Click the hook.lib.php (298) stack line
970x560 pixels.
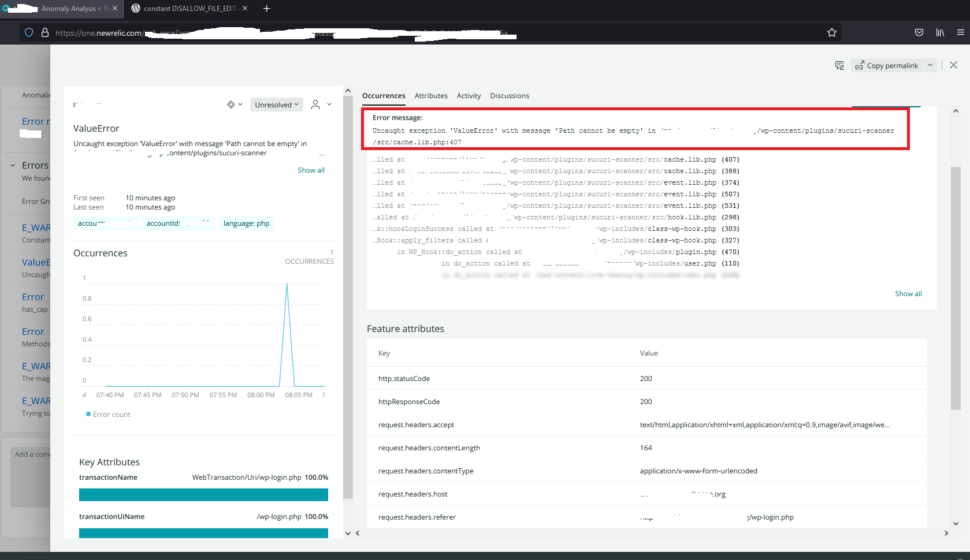click(x=556, y=217)
